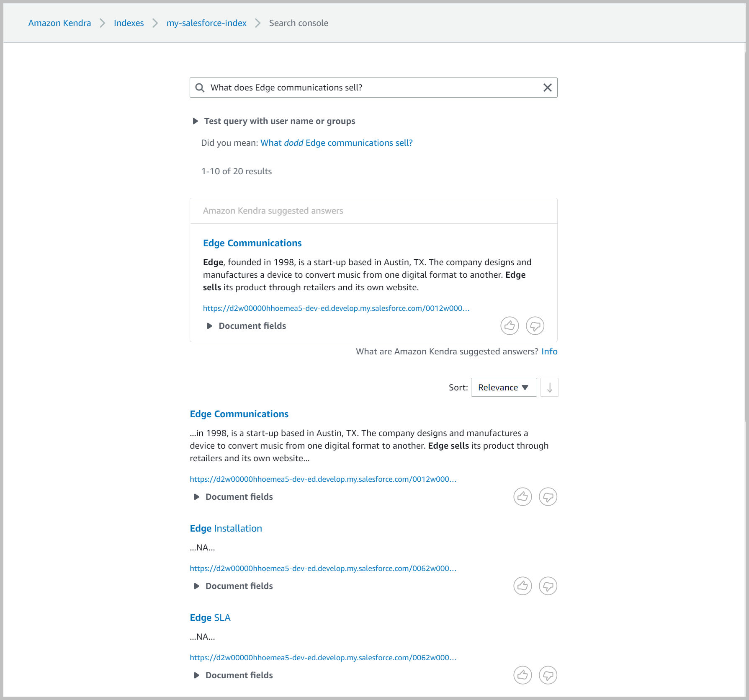The image size is (749, 700).
Task: Open my-salesforce-index breadcrumb
Action: pyautogui.click(x=206, y=23)
